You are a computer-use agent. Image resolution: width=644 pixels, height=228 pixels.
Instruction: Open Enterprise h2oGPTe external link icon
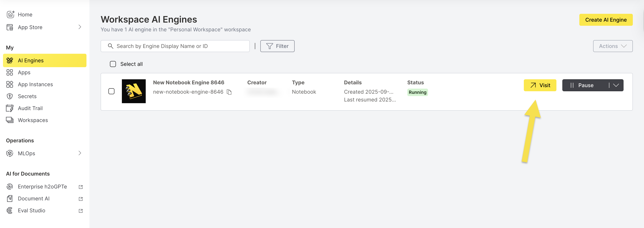(80, 187)
